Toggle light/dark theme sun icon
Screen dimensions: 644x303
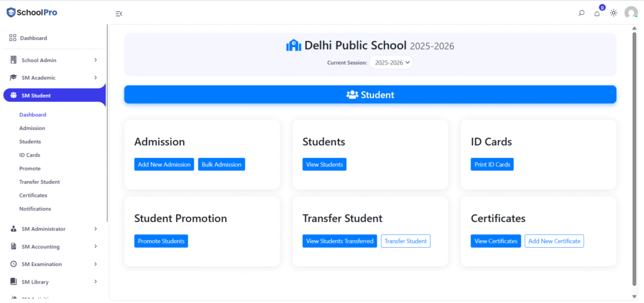[614, 13]
